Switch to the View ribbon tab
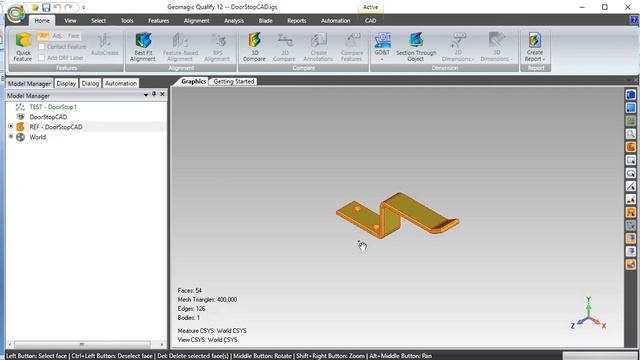The height and width of the screenshot is (360, 640). point(70,20)
